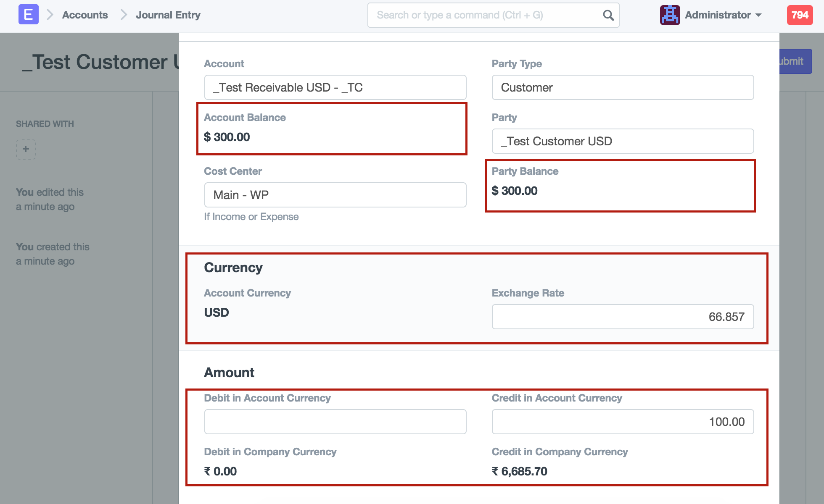Go to Journal Entry breadcrumb
This screenshot has width=824, height=504.
[168, 15]
